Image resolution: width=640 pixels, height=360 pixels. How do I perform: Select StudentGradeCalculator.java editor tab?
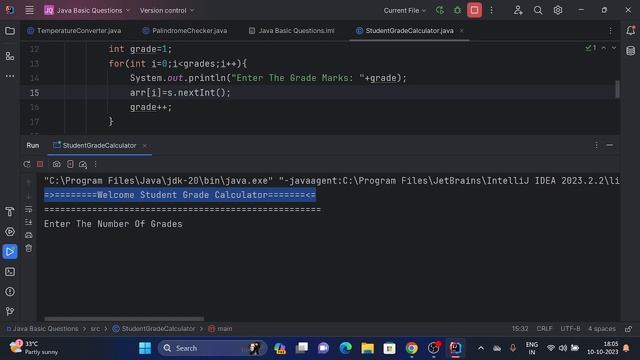pos(409,31)
